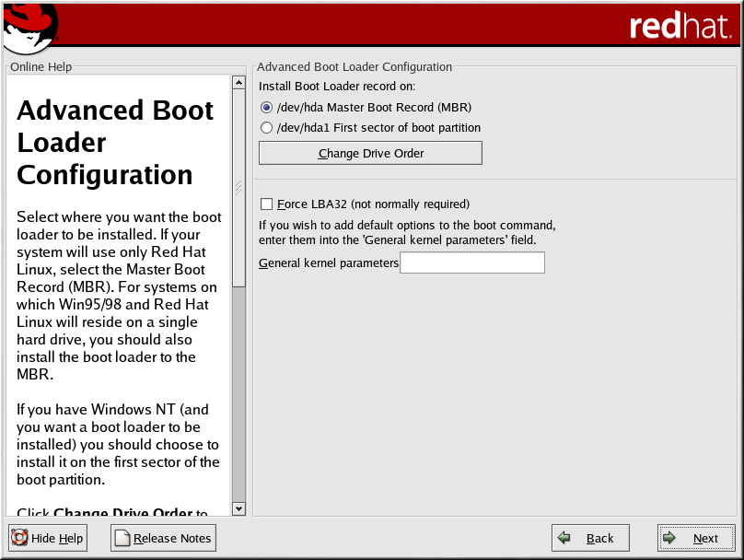Click the right arrow icon on Next
744x560 pixels.
[671, 538]
